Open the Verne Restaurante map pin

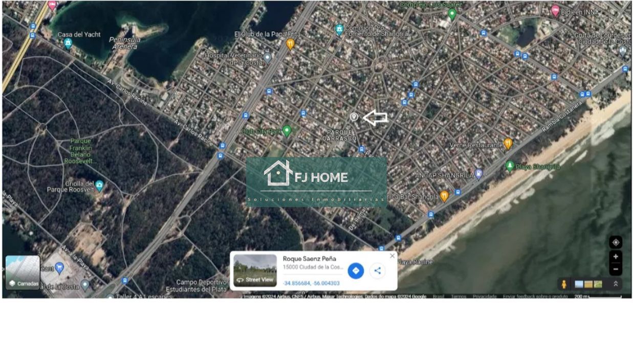coord(508,144)
